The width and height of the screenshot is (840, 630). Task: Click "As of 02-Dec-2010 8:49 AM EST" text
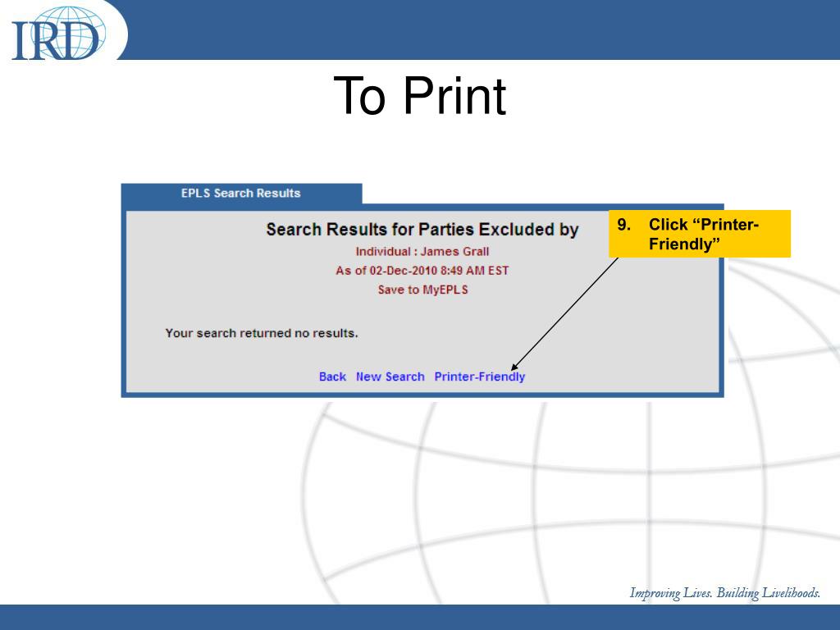(422, 271)
